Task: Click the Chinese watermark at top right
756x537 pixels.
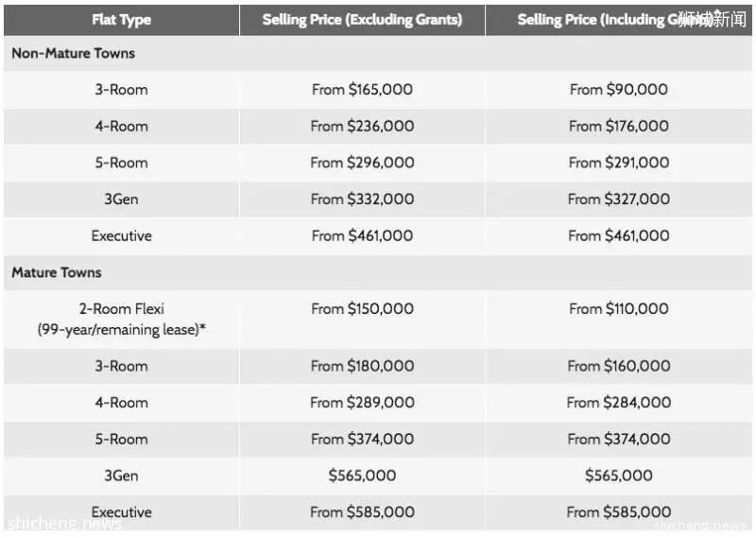Action: tap(713, 19)
